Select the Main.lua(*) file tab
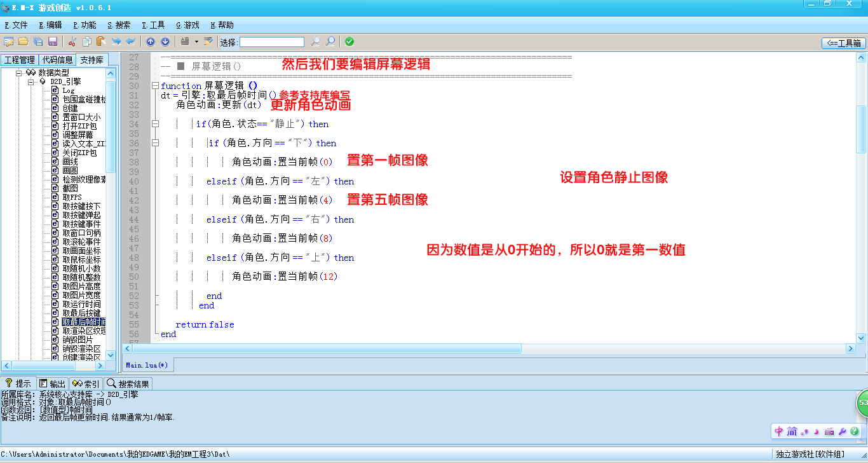 (147, 365)
